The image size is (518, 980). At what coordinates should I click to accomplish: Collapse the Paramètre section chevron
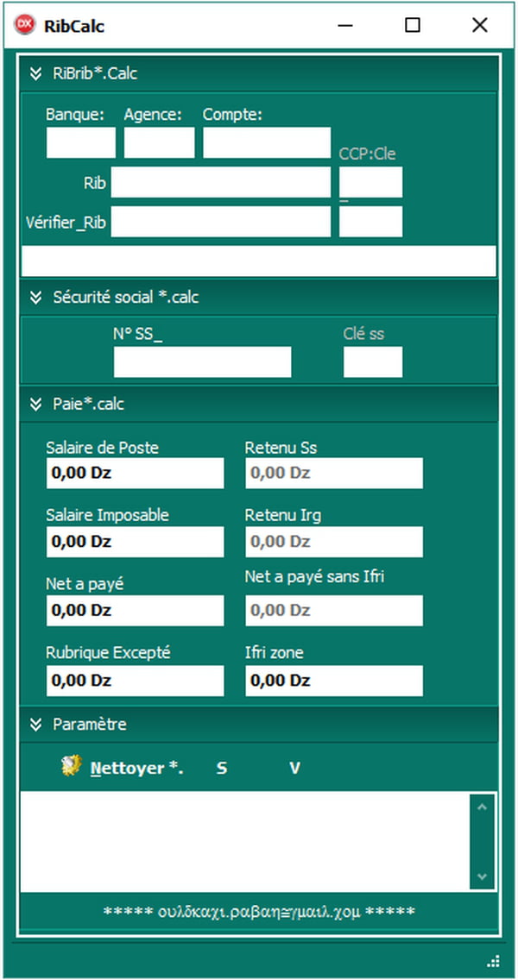pos(35,725)
